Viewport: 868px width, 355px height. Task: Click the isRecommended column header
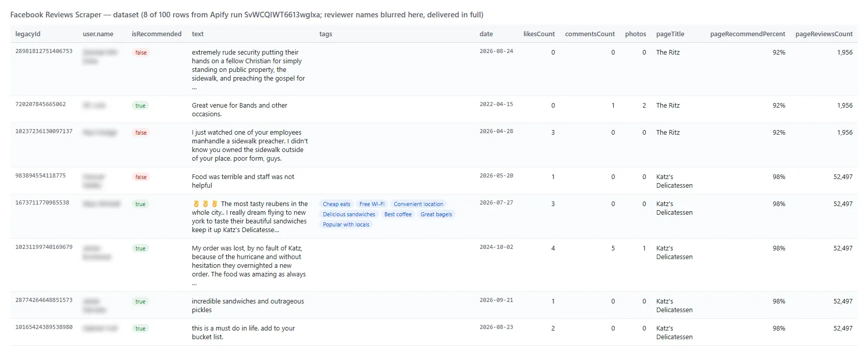point(157,34)
